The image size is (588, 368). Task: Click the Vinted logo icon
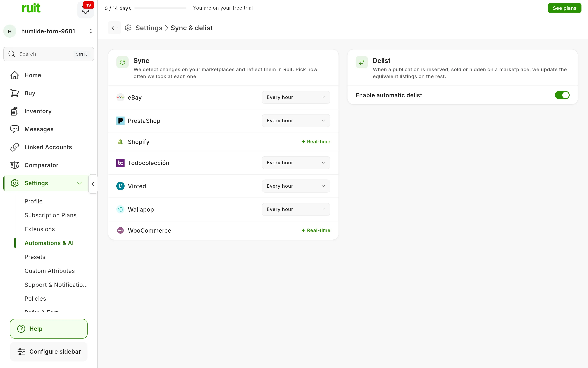[120, 186]
